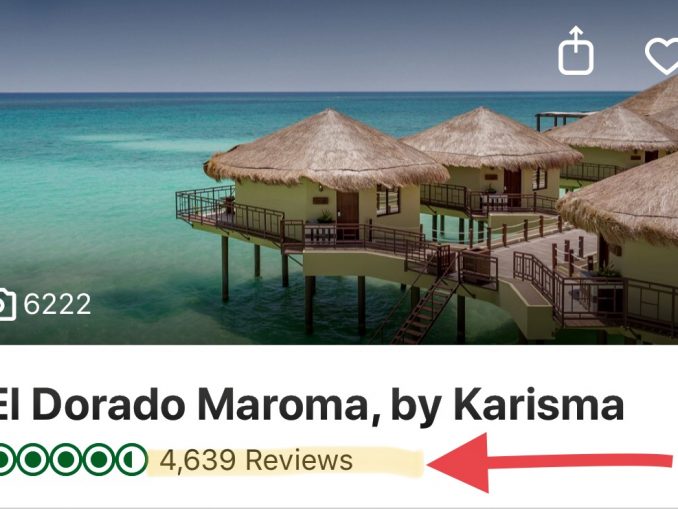
Task: Select the El Dorado Maroma hotel title
Action: (x=311, y=404)
